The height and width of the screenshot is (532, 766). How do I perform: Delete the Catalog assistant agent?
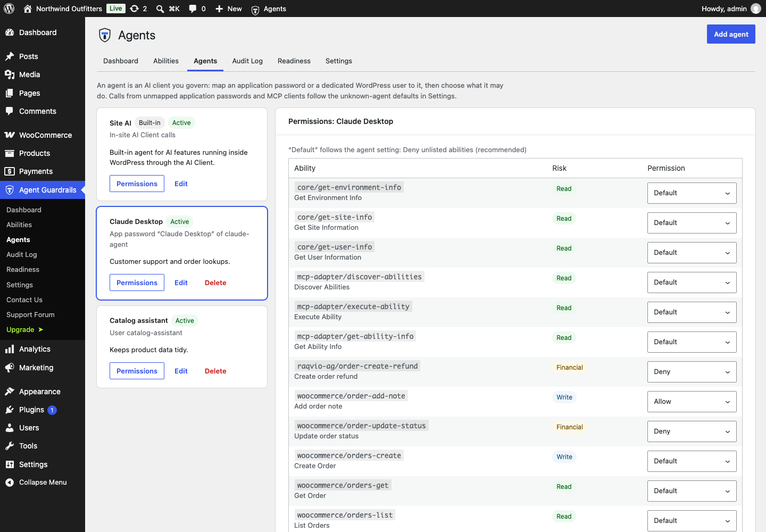[x=215, y=371]
